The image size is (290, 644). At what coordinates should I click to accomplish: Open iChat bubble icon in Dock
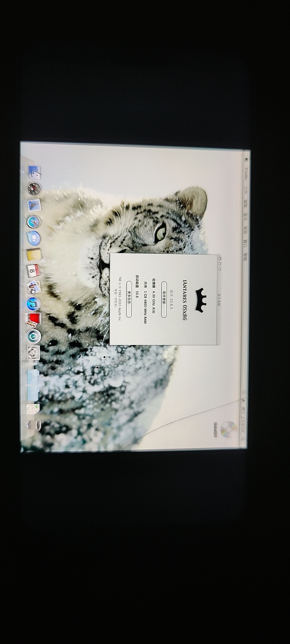point(34,238)
